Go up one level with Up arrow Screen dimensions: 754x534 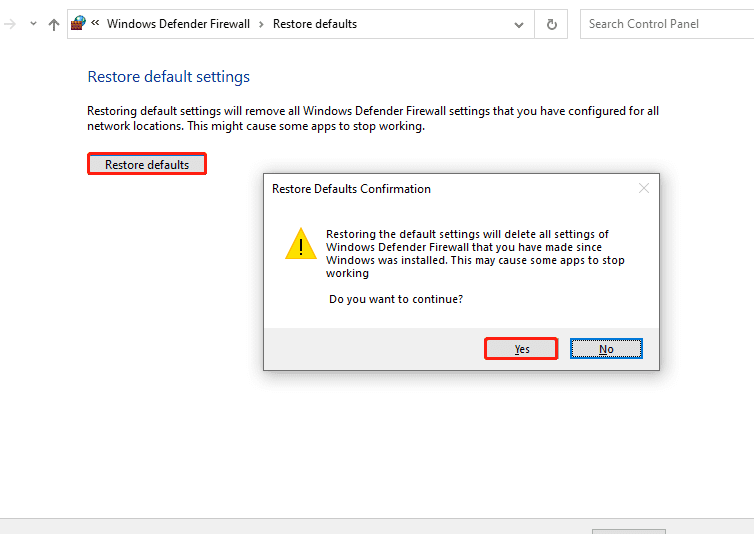click(54, 24)
